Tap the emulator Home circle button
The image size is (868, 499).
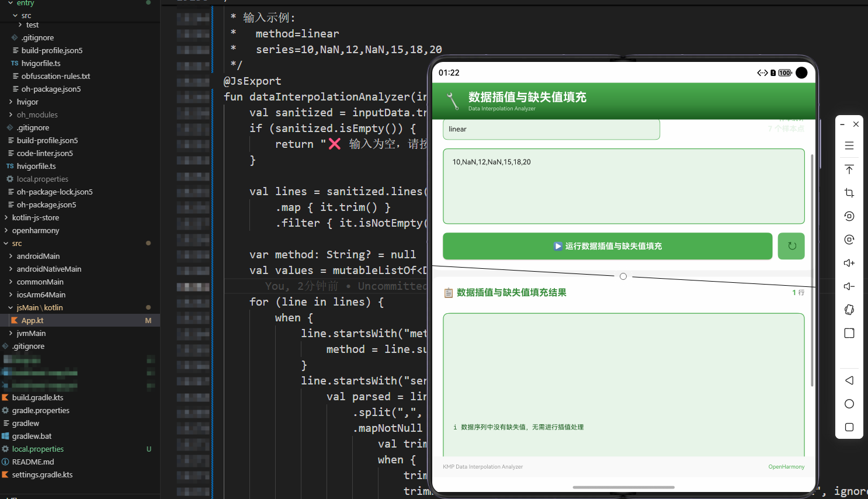[849, 404]
